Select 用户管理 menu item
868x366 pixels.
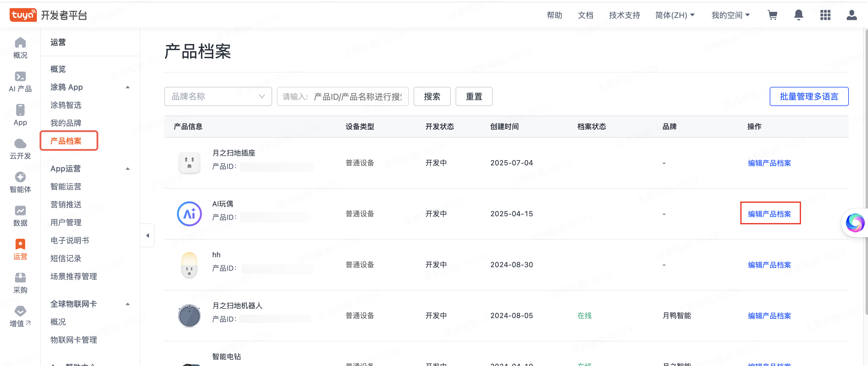coord(66,222)
